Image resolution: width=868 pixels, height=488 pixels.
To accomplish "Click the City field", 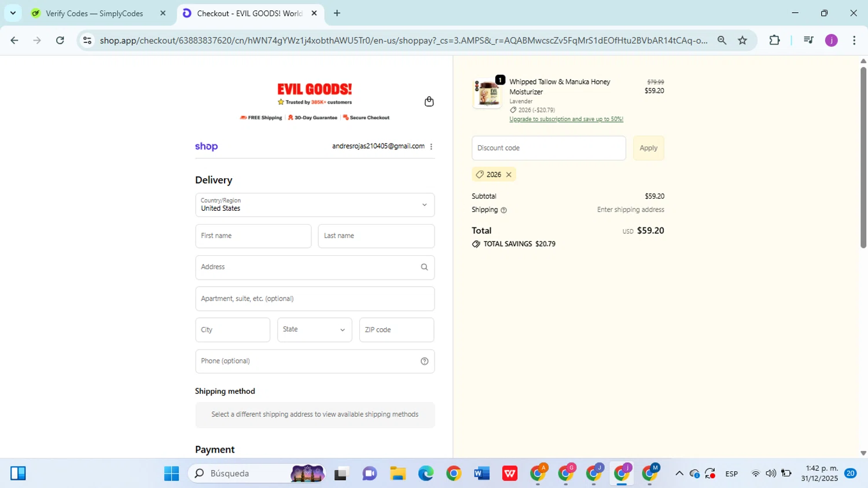I will point(233,330).
